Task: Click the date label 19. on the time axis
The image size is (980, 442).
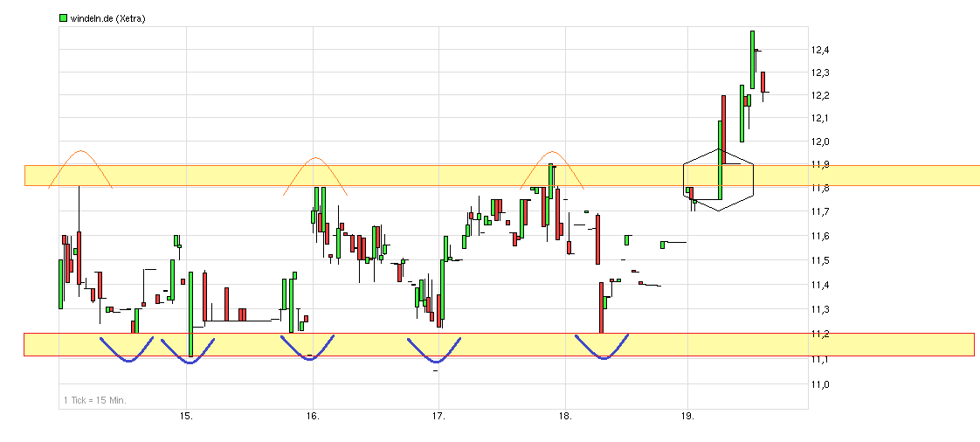Action: (687, 416)
